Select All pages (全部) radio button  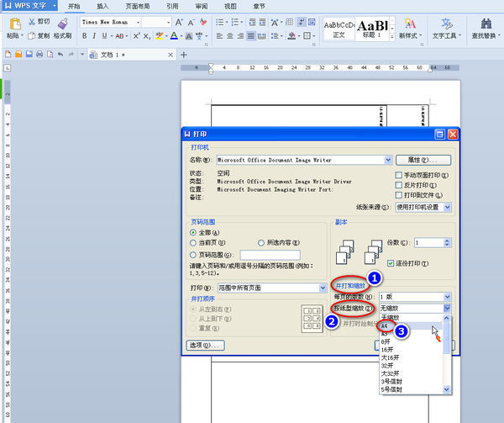click(193, 233)
